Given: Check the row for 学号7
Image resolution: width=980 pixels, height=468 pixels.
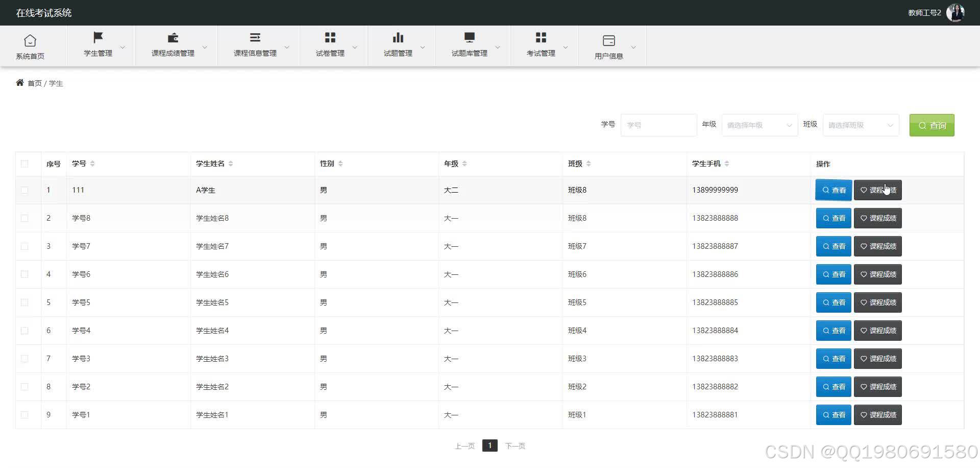Looking at the screenshot, I should pos(24,246).
